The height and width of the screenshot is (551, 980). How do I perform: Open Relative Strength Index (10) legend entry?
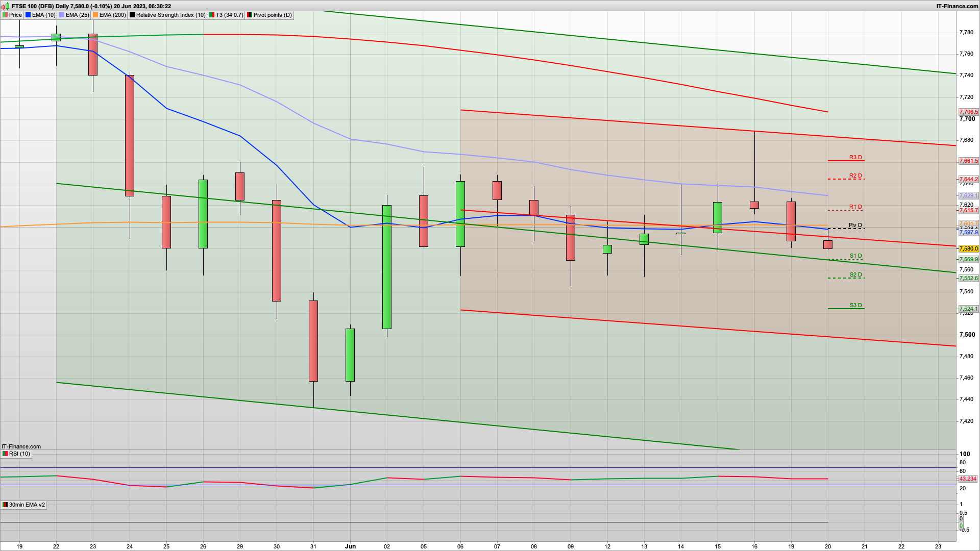pyautogui.click(x=167, y=15)
